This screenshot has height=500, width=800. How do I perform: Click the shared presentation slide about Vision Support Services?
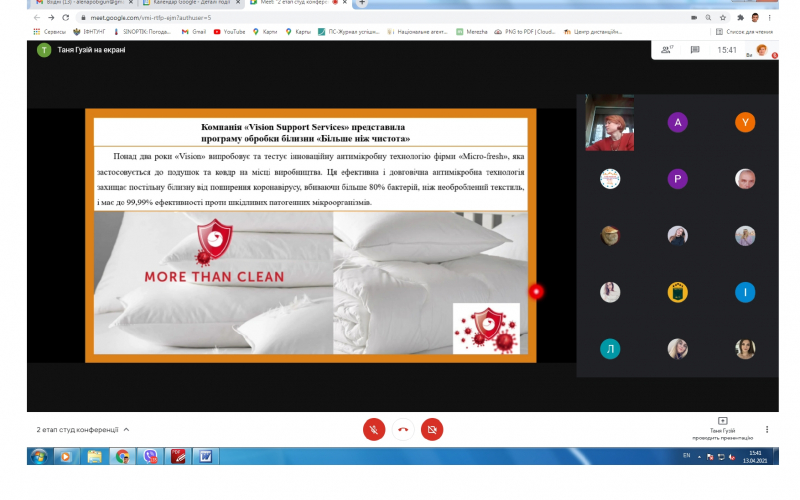[310, 235]
